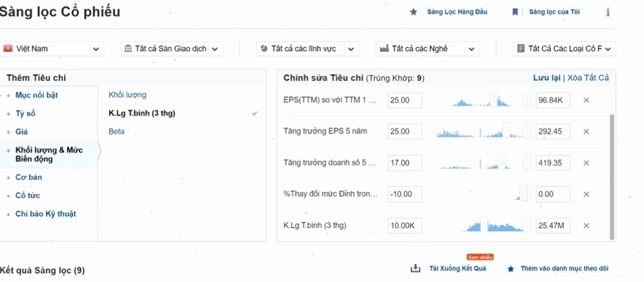644x282 pixels.
Task: Click the star icon for watchlist add
Action: (x=511, y=269)
